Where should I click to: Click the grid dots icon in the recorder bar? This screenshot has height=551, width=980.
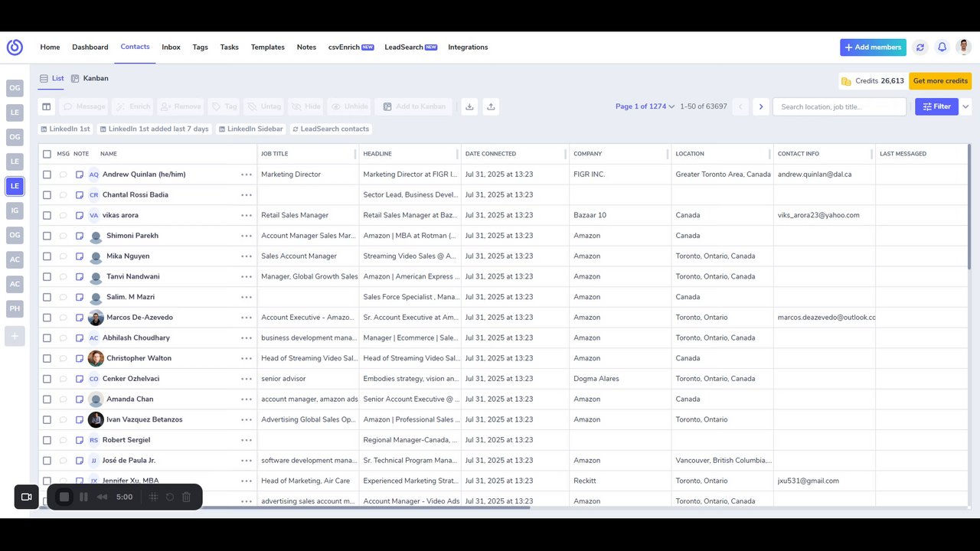pos(153,497)
